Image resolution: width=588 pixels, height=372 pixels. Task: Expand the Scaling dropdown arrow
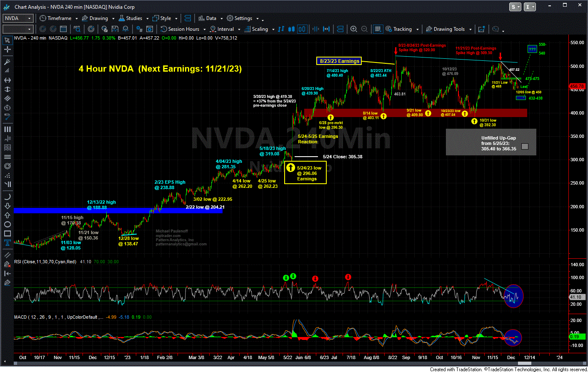point(273,30)
